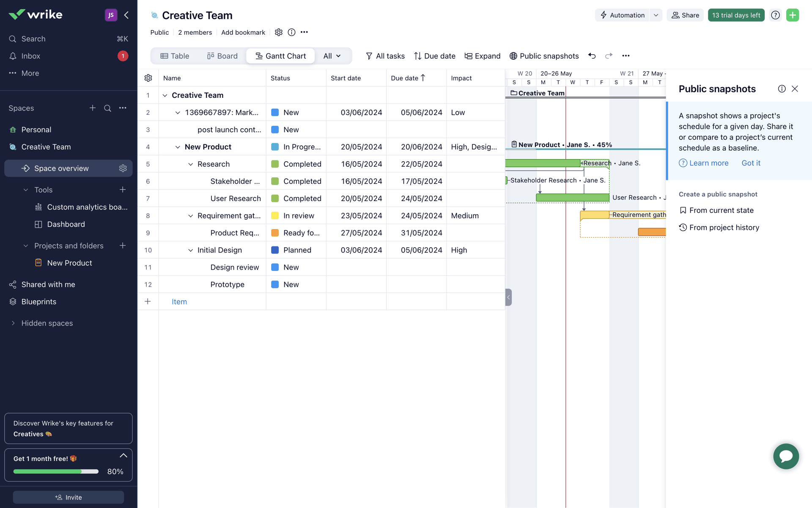Collapse the Get 1 month free card

(123, 456)
